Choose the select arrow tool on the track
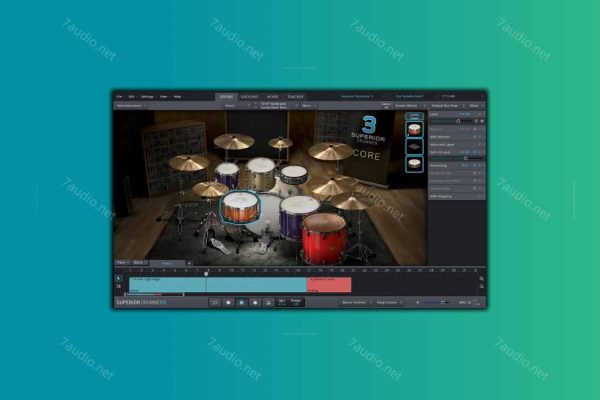 click(119, 279)
